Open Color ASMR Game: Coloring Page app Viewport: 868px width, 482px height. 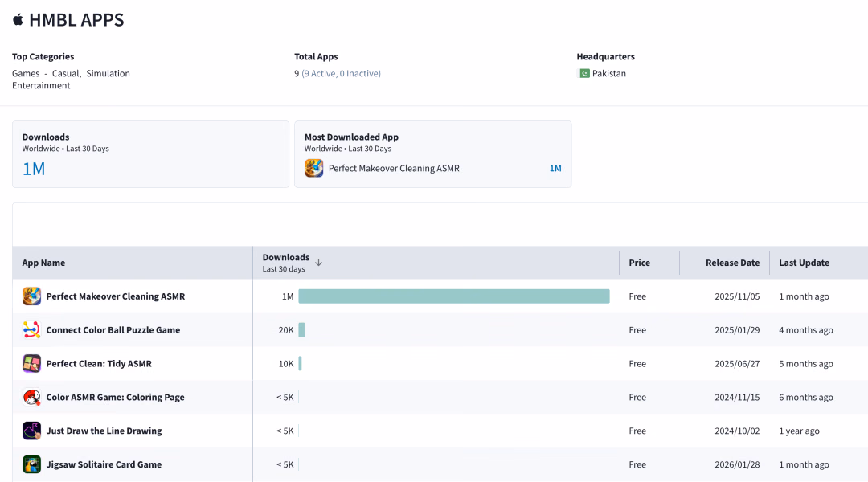pos(116,397)
